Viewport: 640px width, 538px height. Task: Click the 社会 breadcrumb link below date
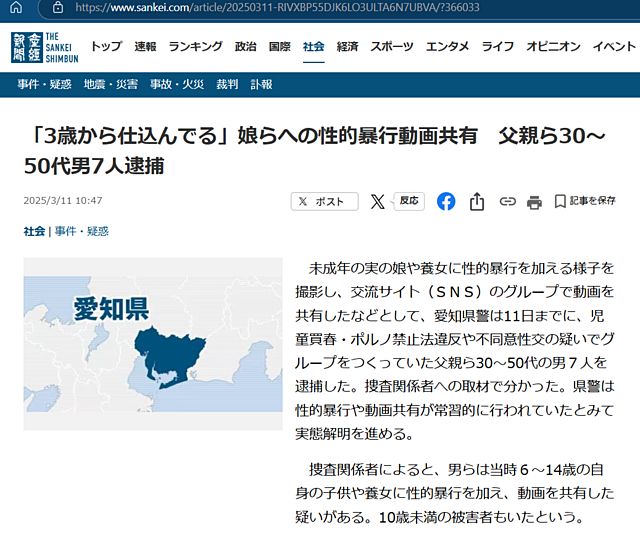(34, 231)
